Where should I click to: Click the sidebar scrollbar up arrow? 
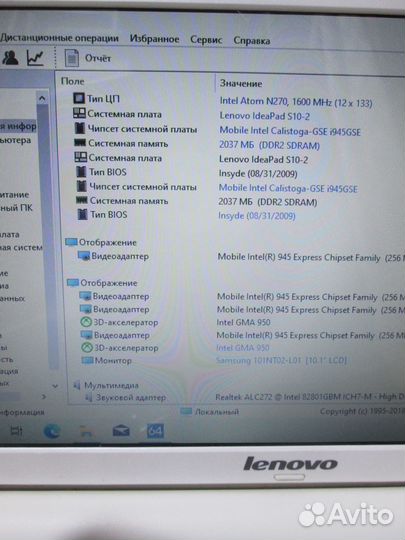(x=42, y=98)
